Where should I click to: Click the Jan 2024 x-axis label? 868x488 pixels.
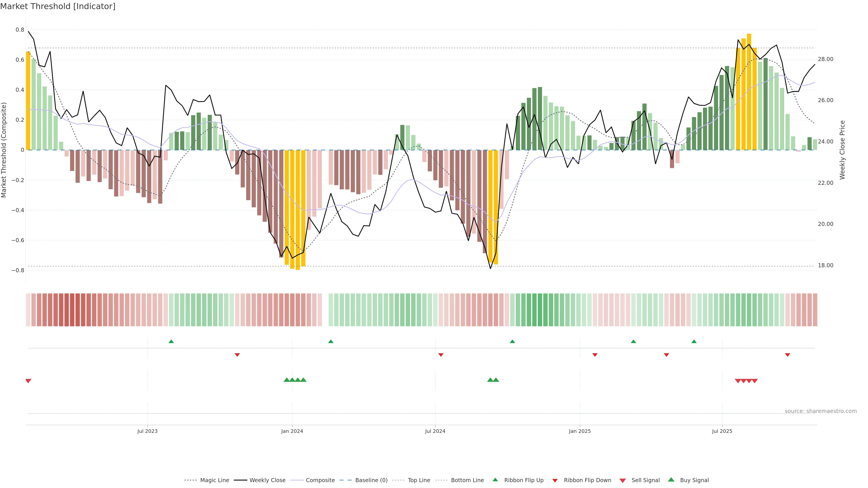[292, 431]
